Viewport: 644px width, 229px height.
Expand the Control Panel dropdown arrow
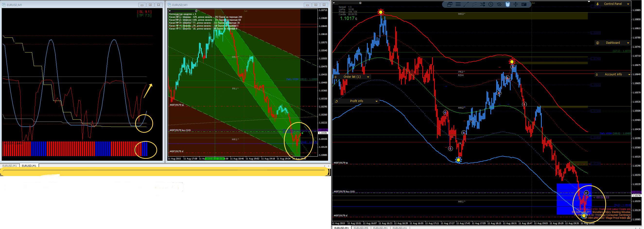tap(628, 4)
